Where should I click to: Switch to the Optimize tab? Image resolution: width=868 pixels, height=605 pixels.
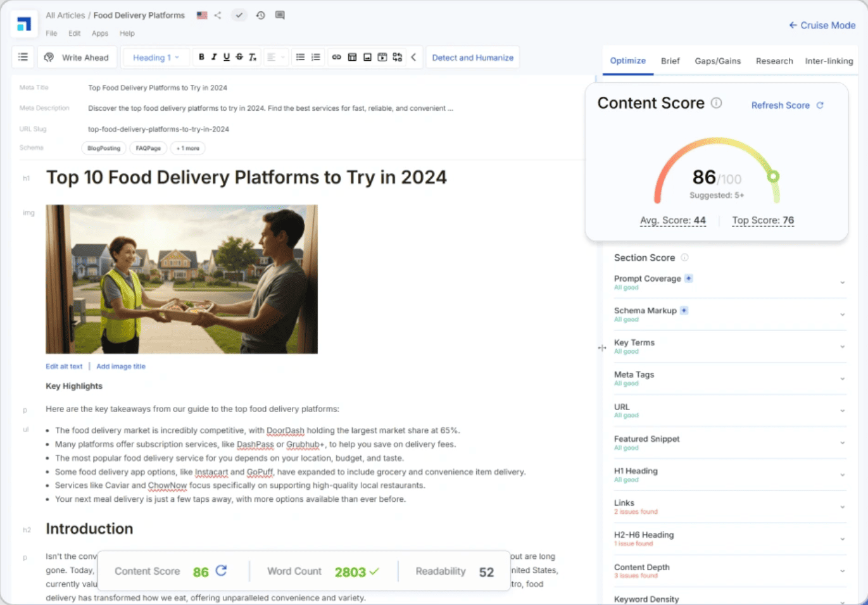coord(628,61)
